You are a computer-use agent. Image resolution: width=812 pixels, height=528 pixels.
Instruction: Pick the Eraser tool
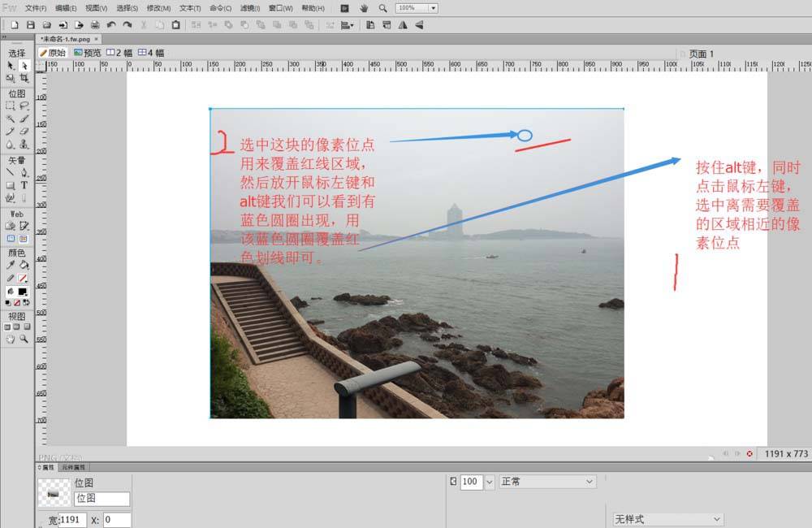[x=24, y=131]
